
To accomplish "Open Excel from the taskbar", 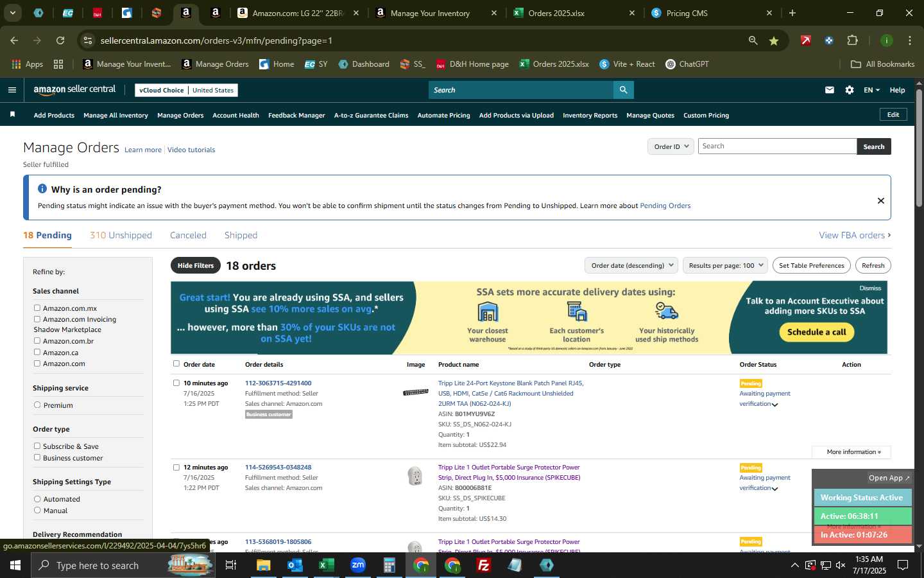I will [326, 565].
